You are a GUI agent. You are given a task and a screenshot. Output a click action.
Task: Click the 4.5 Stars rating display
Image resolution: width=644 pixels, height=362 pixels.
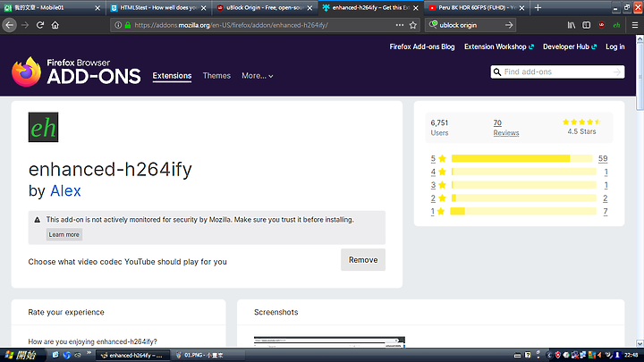581,127
